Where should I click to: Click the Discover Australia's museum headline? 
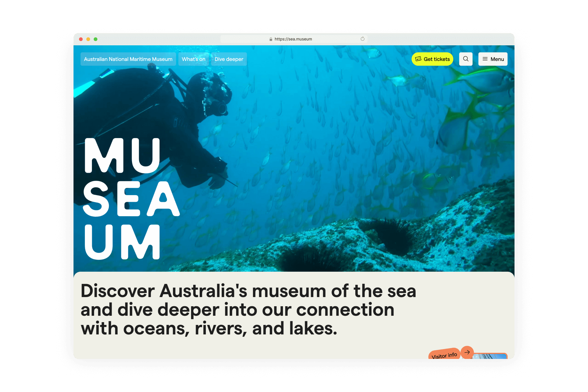pos(248,309)
